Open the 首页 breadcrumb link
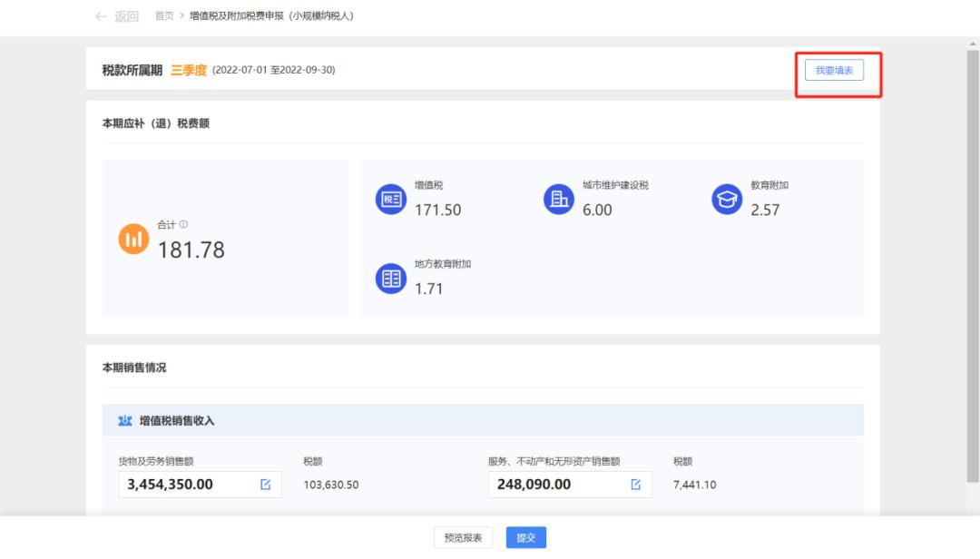Viewport: 980px width, 559px height. [164, 16]
